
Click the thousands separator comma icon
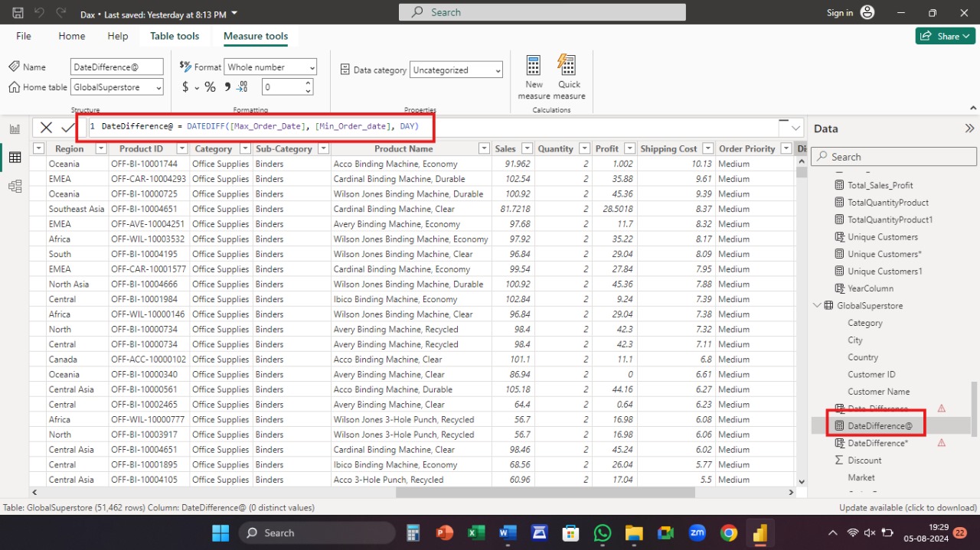227,87
